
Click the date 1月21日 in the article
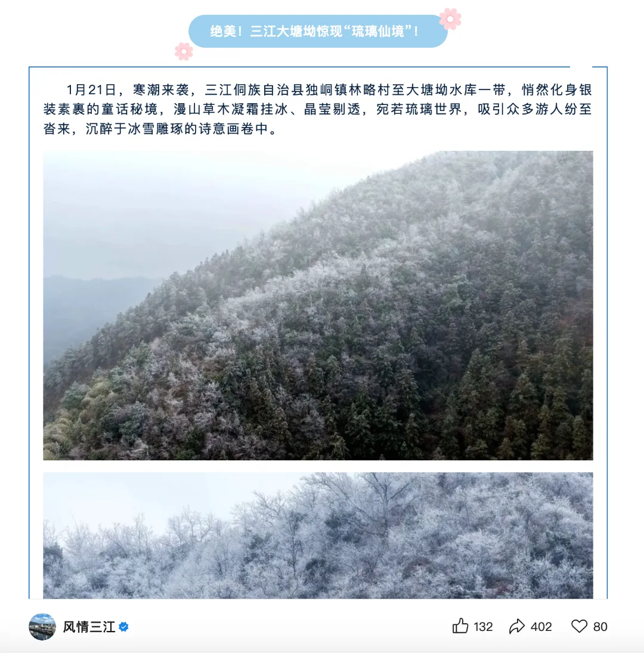pyautogui.click(x=91, y=89)
